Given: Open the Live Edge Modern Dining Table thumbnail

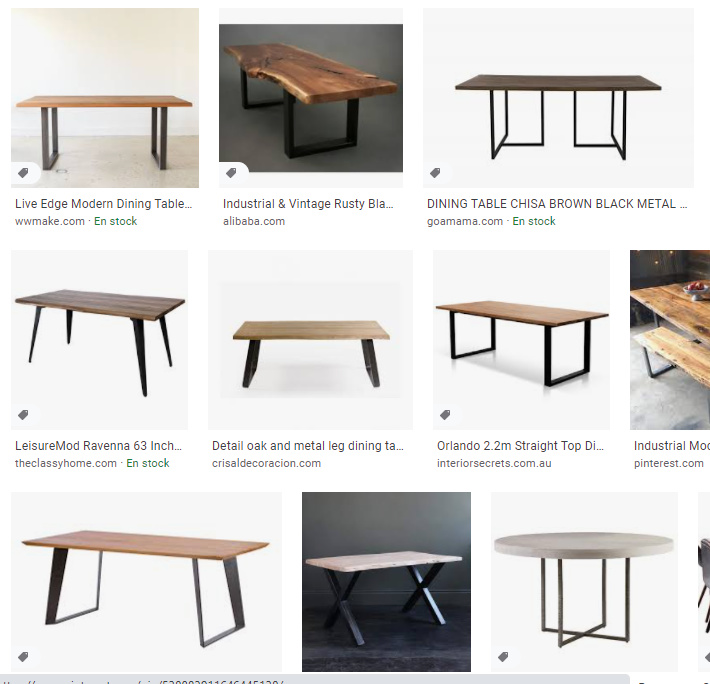Looking at the screenshot, I should (x=105, y=98).
